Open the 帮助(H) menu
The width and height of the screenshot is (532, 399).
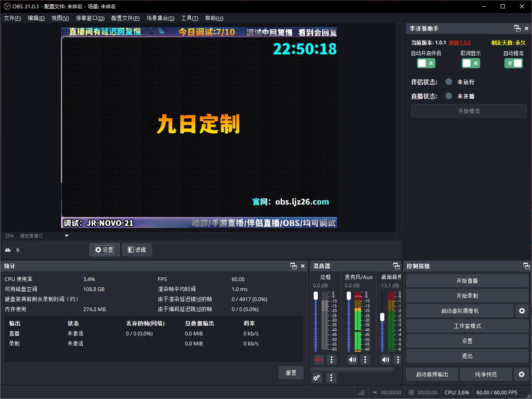[214, 18]
